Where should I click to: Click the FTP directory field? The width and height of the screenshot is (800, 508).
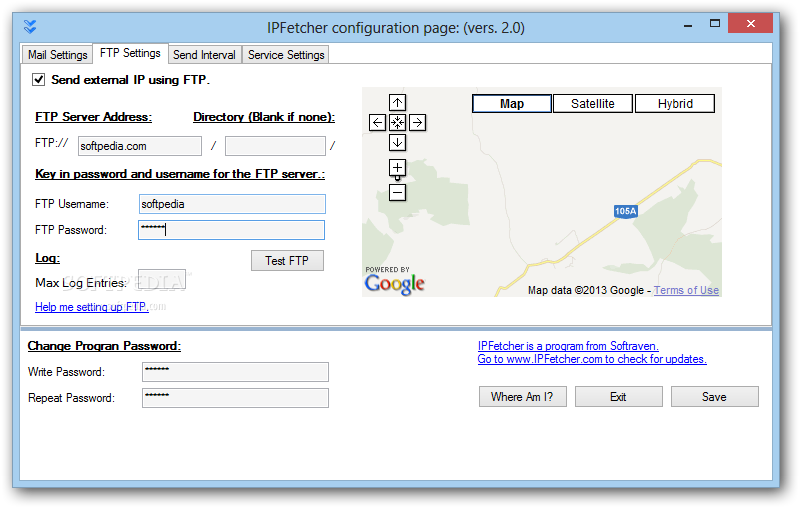coord(275,146)
